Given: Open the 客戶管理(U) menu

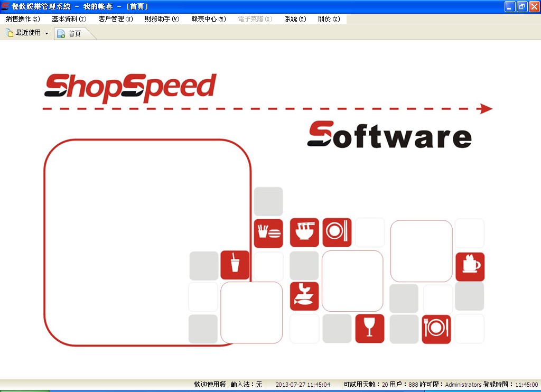Looking at the screenshot, I should coord(116,19).
